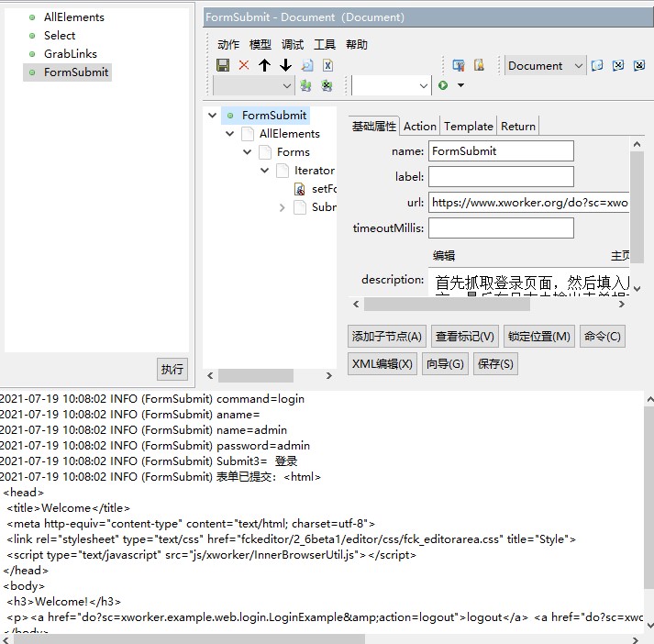Click the first blue X window icon after the Document dropdown
Image resolution: width=654 pixels, height=644 pixels.
coord(617,65)
